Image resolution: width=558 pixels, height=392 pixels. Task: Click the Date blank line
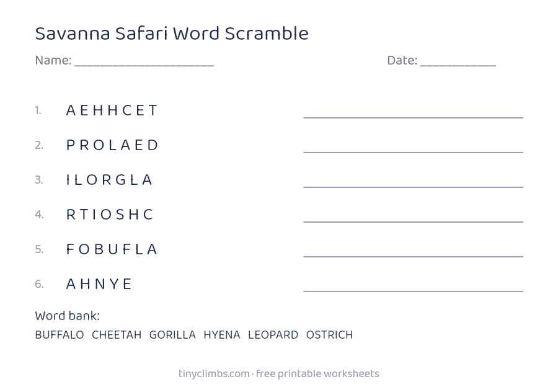(x=458, y=65)
